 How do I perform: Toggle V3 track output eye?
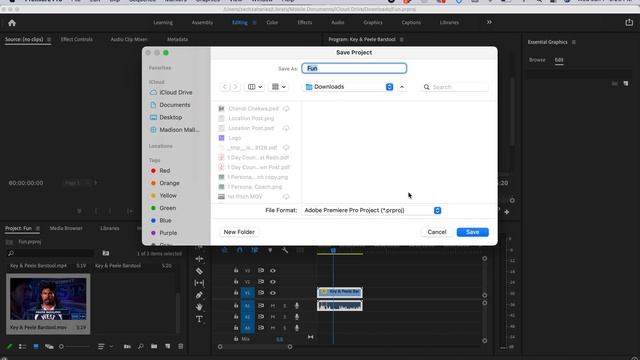[273, 271]
